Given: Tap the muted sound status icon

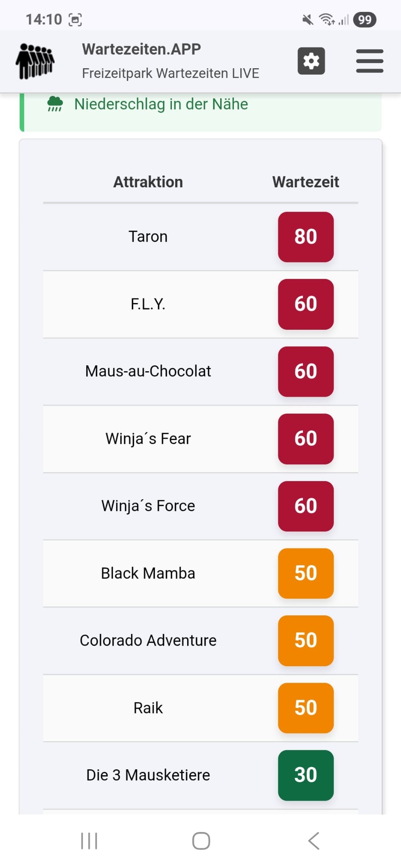Looking at the screenshot, I should pyautogui.click(x=308, y=19).
